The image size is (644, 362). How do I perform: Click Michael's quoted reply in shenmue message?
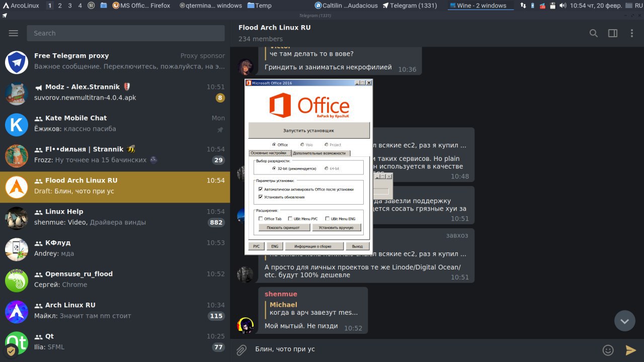(313, 309)
